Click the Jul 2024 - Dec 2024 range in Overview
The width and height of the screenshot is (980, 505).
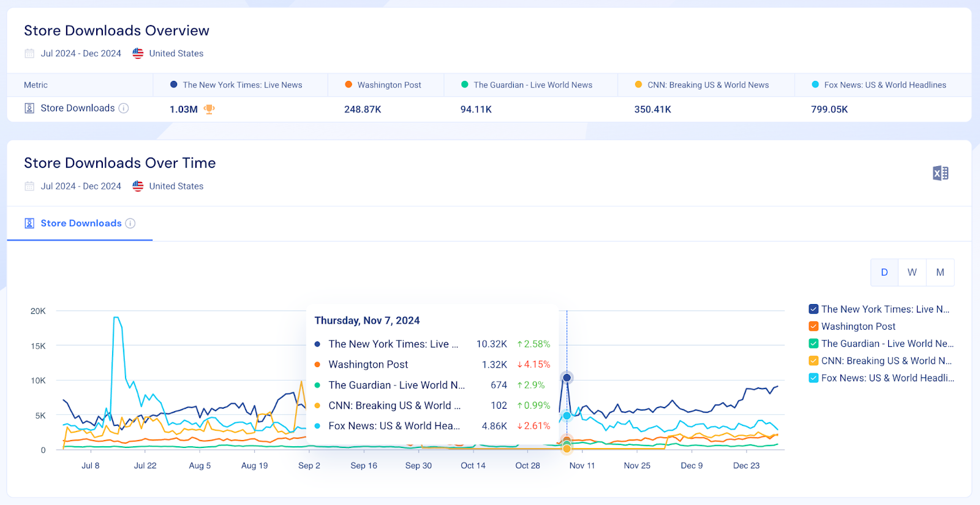click(81, 53)
